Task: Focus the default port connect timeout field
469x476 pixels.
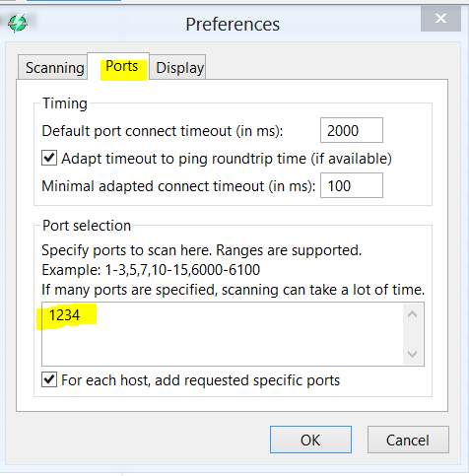Action: pos(352,130)
